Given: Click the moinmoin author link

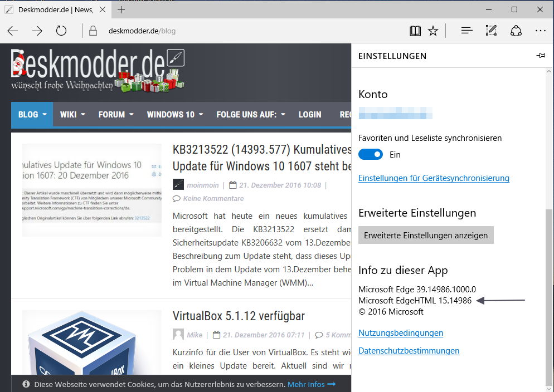Looking at the screenshot, I should click(203, 185).
